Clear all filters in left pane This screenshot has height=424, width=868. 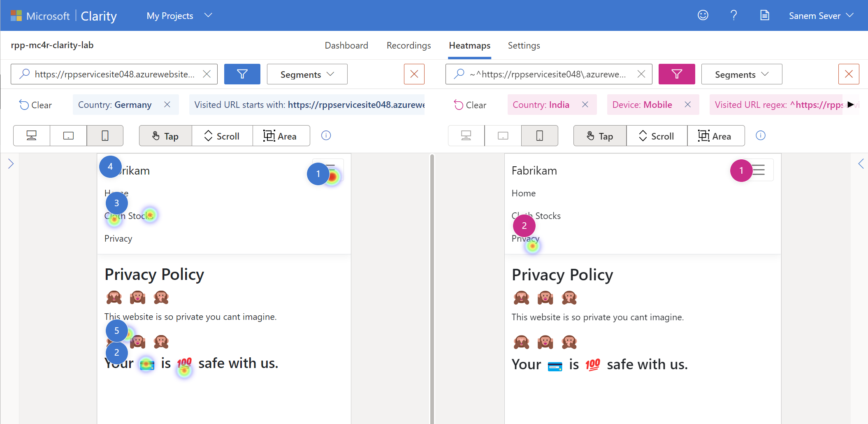35,105
